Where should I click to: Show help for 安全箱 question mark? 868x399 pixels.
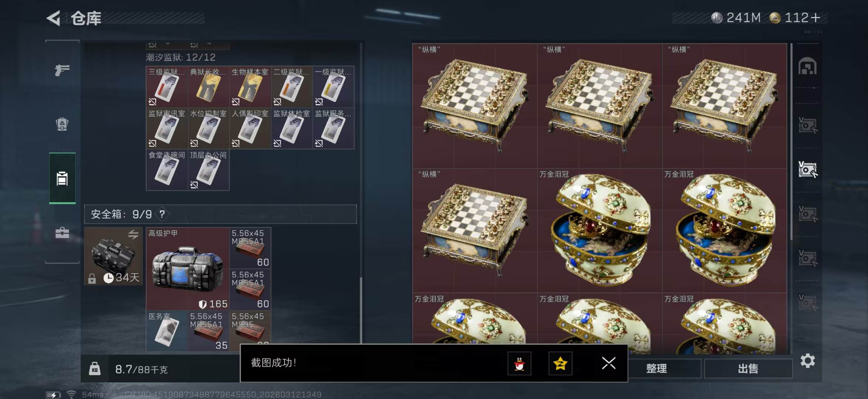162,214
